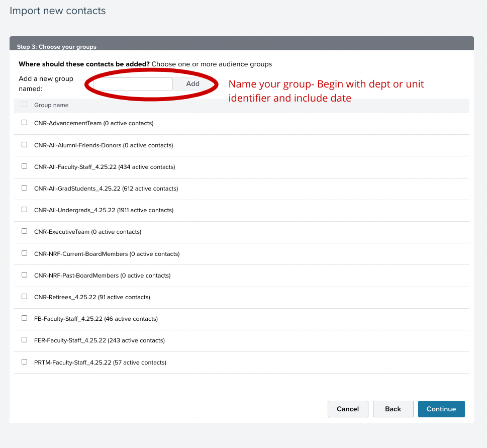The width and height of the screenshot is (487, 448).
Task: Check the CNR-All-Alumni-Friends-Donors checkbox
Action: coord(24,144)
